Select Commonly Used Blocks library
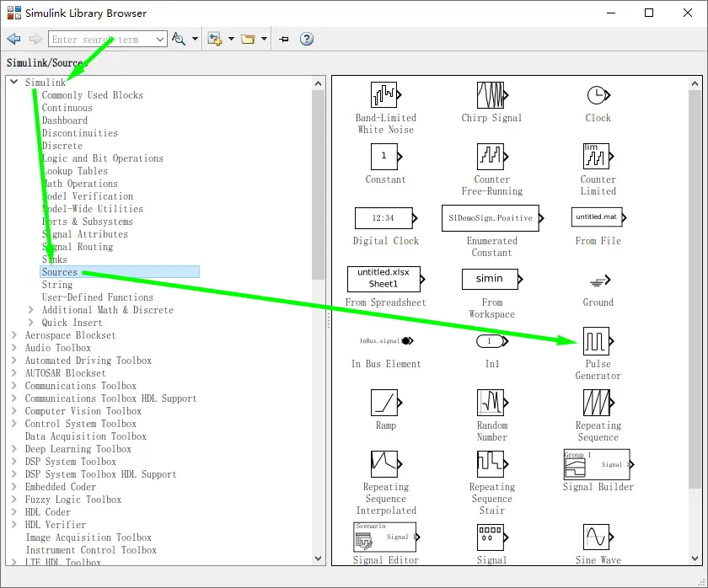 (93, 95)
